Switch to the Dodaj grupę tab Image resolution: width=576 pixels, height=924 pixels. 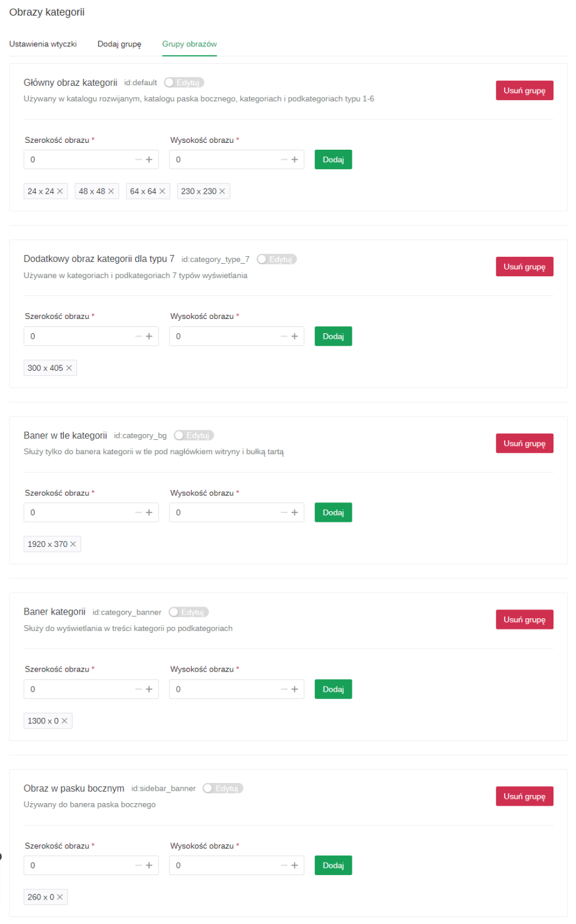pyautogui.click(x=120, y=44)
